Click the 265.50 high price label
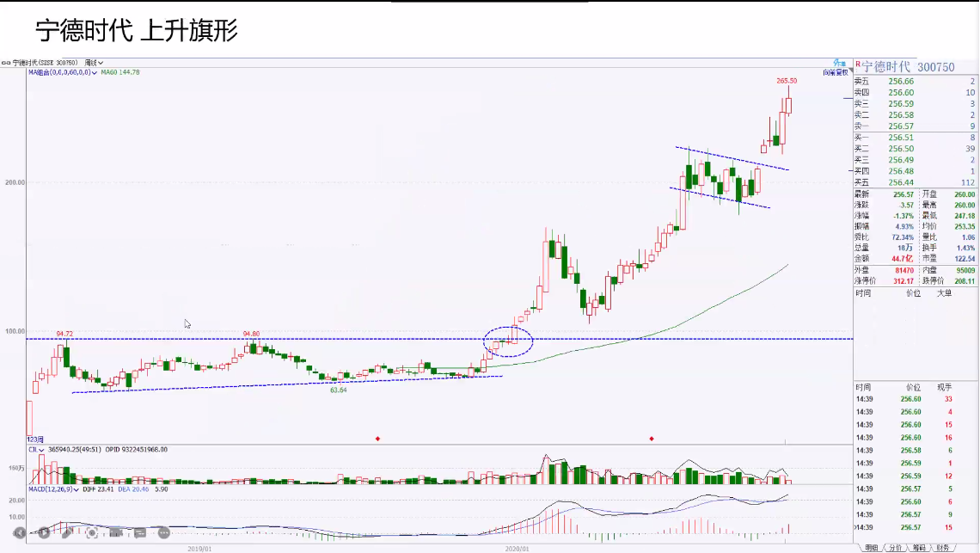 [787, 81]
